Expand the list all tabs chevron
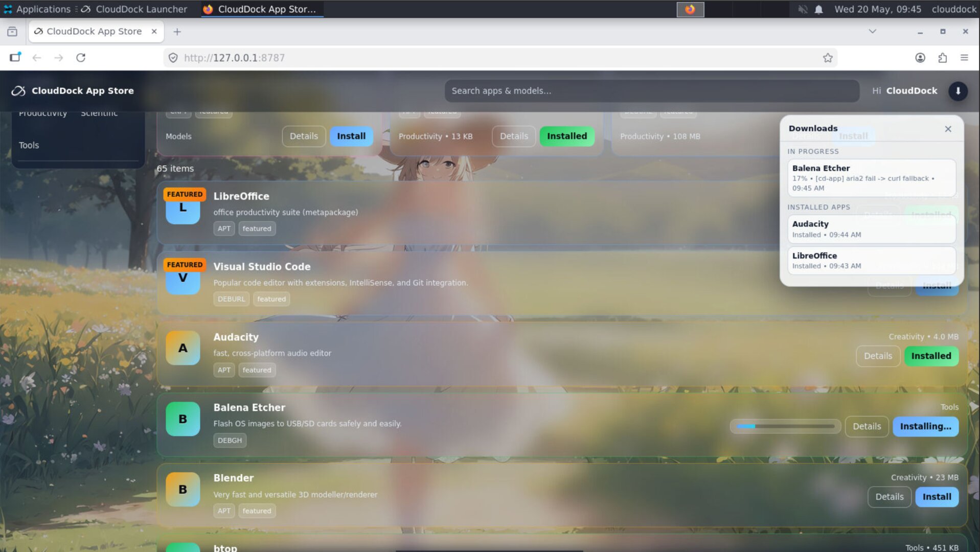The image size is (980, 552). pos(872,32)
